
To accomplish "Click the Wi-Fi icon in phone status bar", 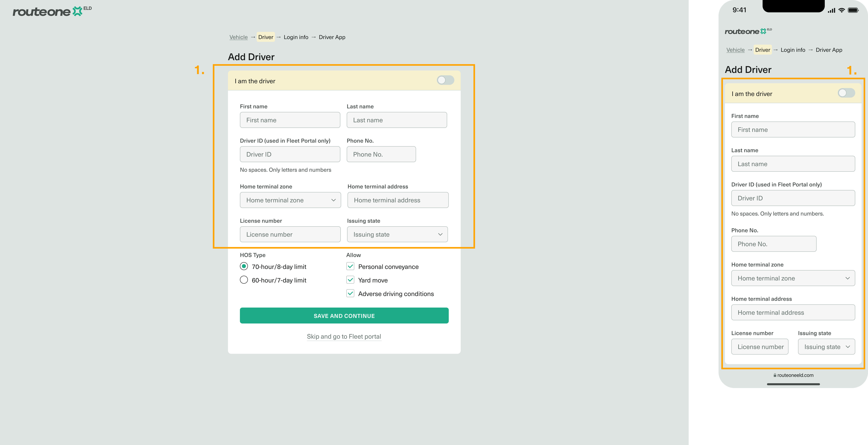I will pyautogui.click(x=841, y=10).
